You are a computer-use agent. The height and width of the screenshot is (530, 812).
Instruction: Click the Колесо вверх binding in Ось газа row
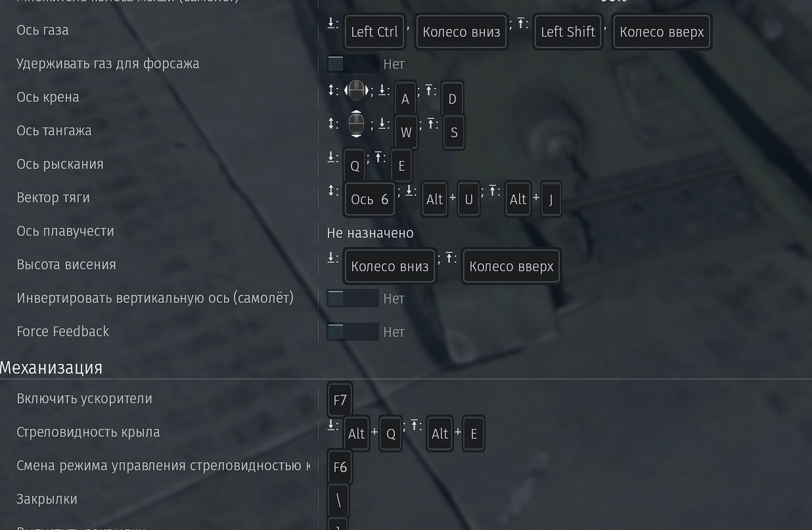[662, 32]
